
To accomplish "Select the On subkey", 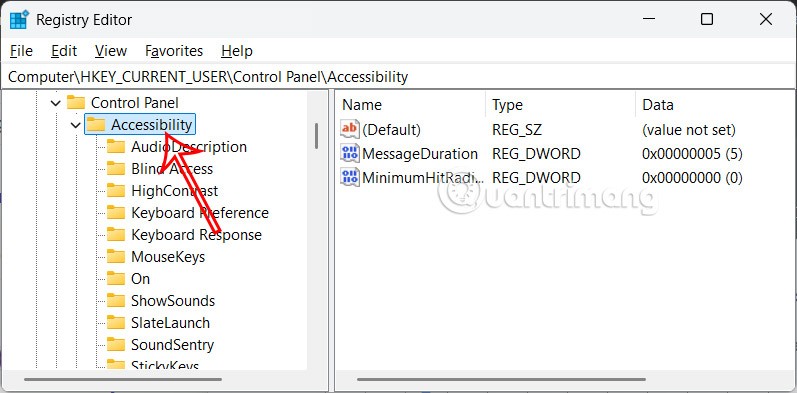I will click(x=140, y=279).
